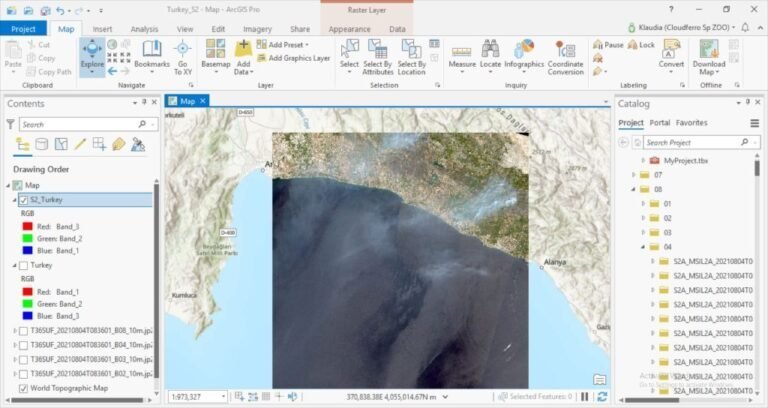Activate the Select tool
The image size is (768, 408).
click(349, 57)
